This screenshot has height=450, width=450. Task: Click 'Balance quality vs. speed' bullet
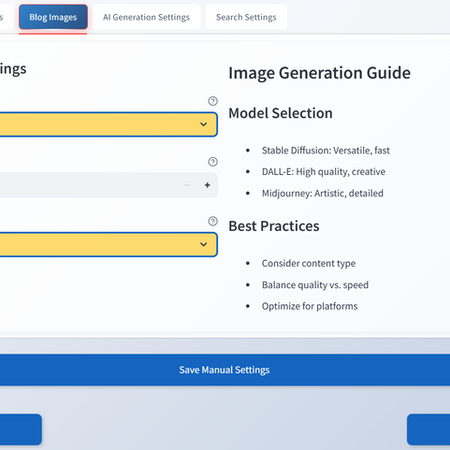coord(315,285)
